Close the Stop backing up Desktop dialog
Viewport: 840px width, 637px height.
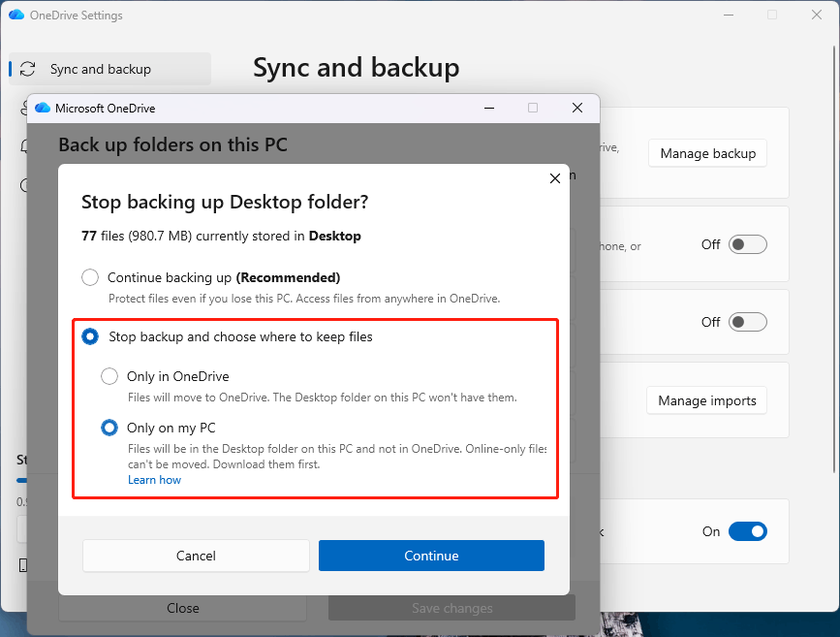click(x=555, y=178)
